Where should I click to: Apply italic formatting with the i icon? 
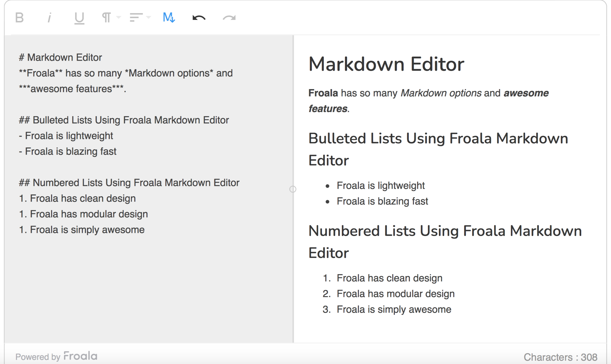pos(50,17)
